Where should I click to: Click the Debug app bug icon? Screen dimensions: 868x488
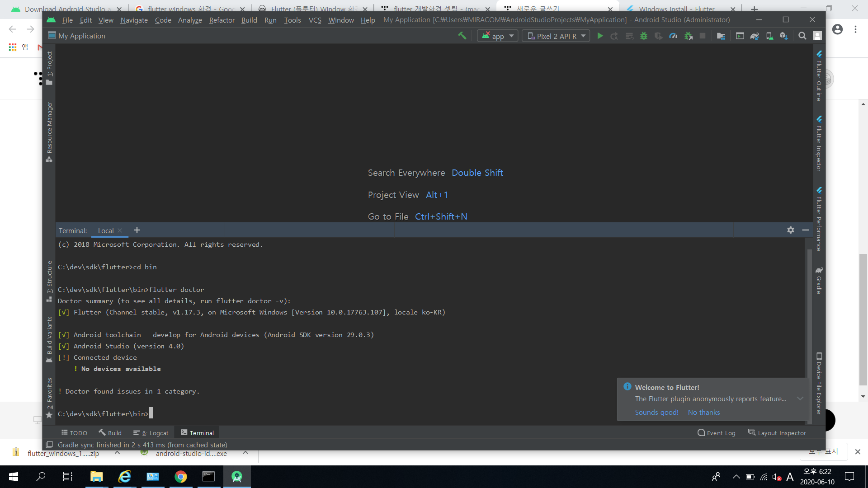coord(644,36)
